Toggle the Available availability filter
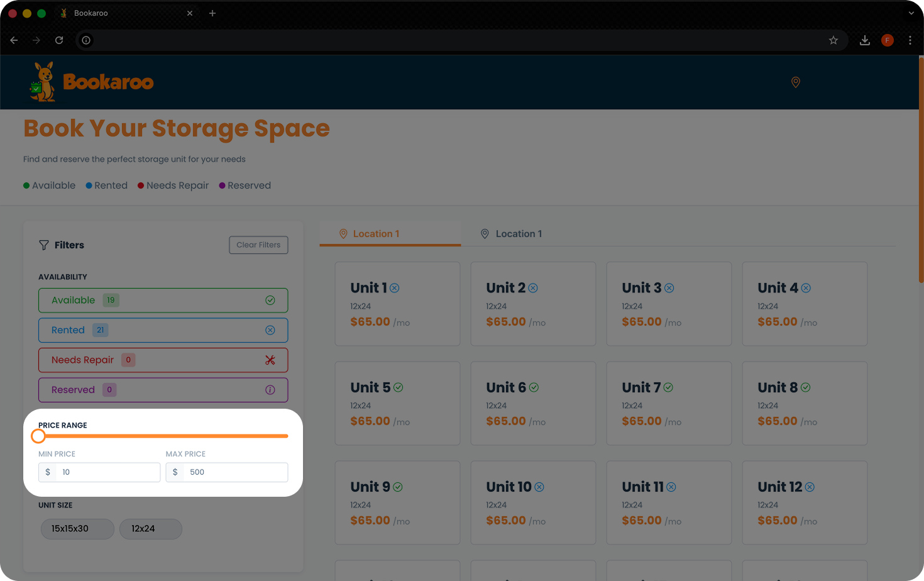Viewport: 924px width, 581px height. (163, 301)
